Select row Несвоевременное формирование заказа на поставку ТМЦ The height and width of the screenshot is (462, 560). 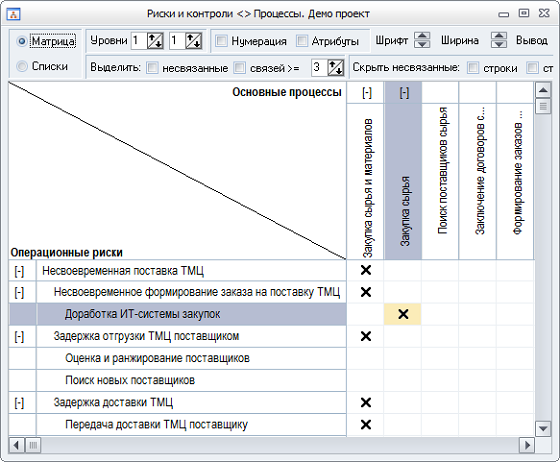click(x=191, y=292)
